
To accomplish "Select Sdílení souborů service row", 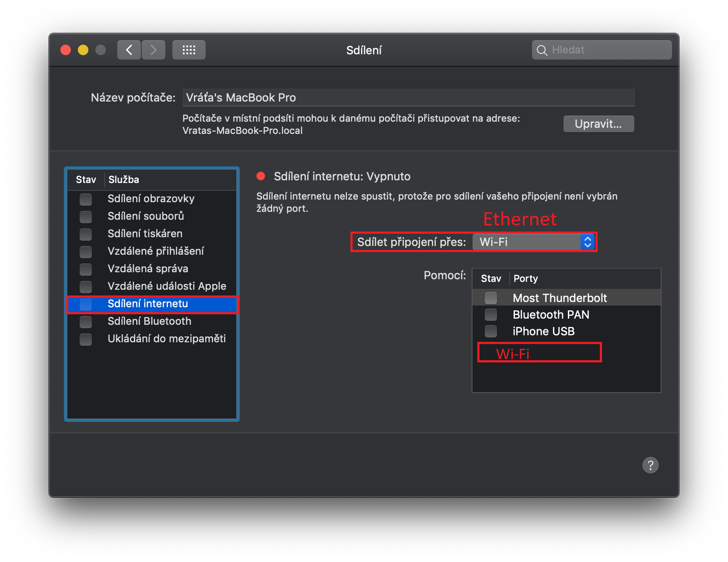I will (152, 216).
